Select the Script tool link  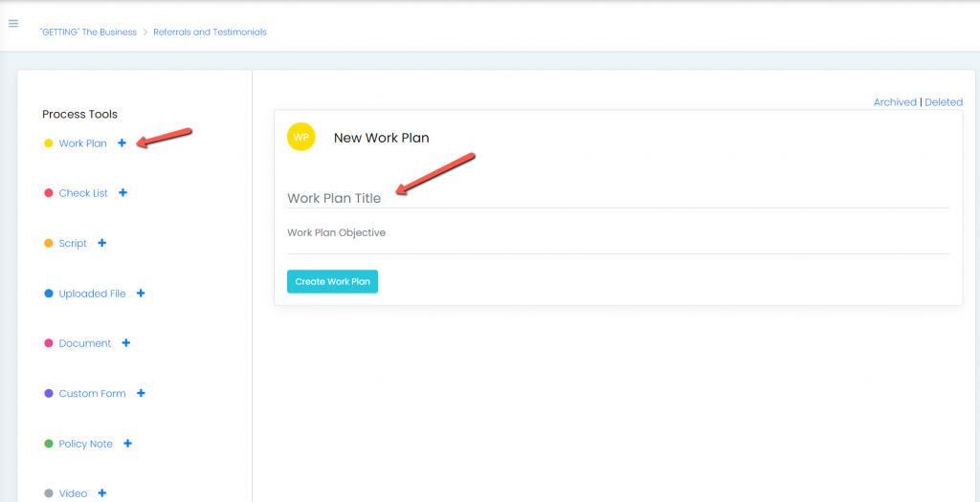(73, 244)
